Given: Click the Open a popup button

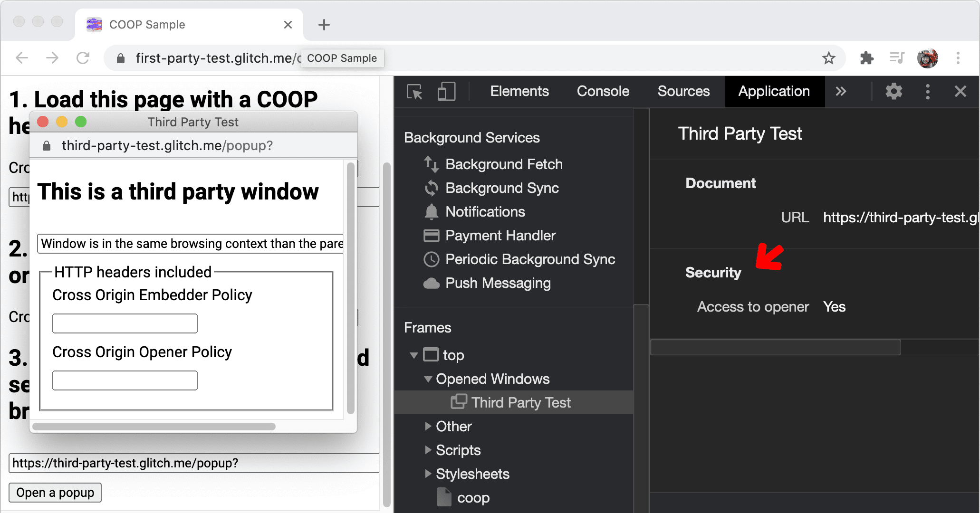Looking at the screenshot, I should 55,491.
